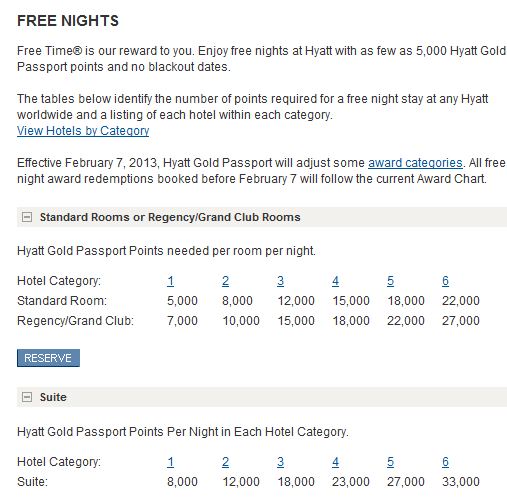507x498 pixels.
Task: Collapse the Suite section minus icon
Action: click(x=27, y=397)
